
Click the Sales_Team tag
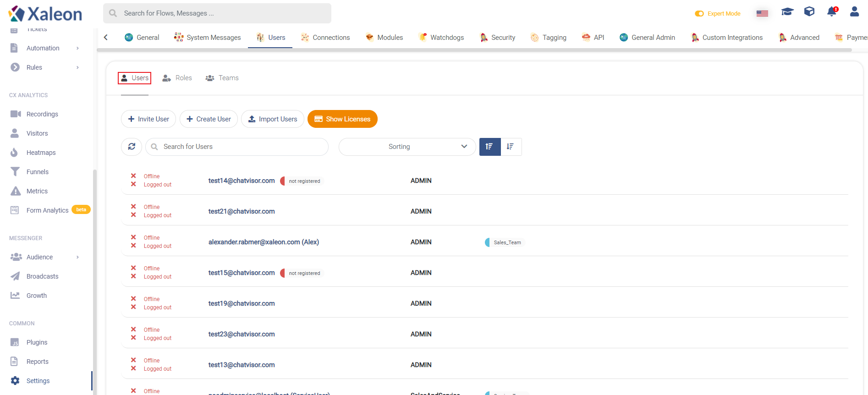(x=504, y=242)
